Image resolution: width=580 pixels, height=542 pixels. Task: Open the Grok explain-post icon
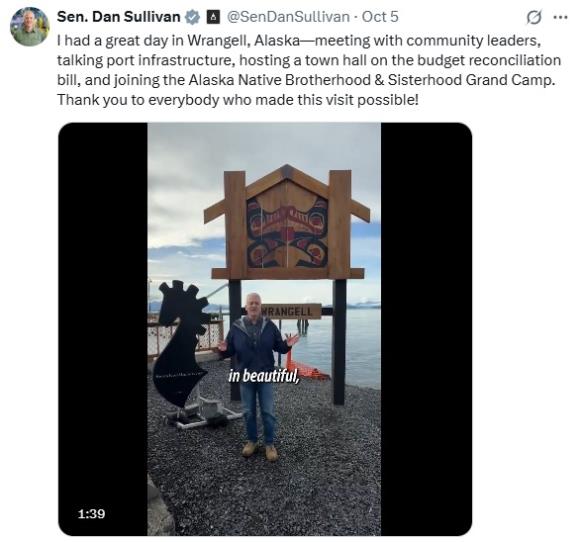pyautogui.click(x=534, y=17)
